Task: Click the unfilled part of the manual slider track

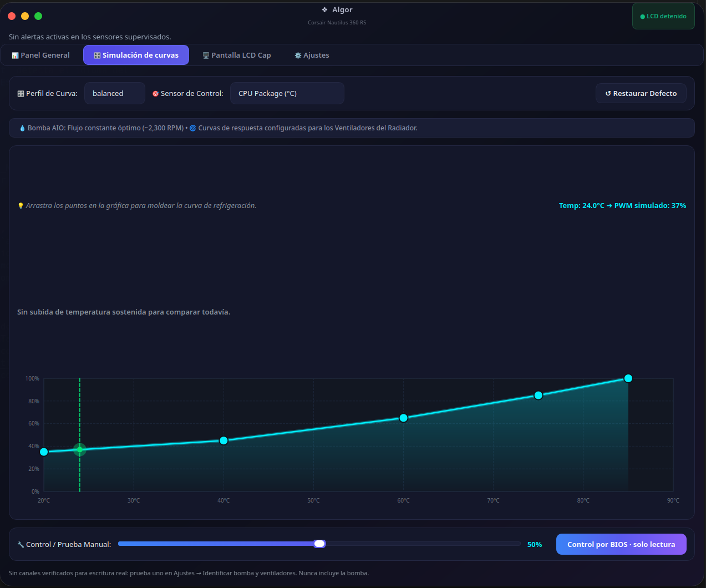Action: (x=423, y=544)
